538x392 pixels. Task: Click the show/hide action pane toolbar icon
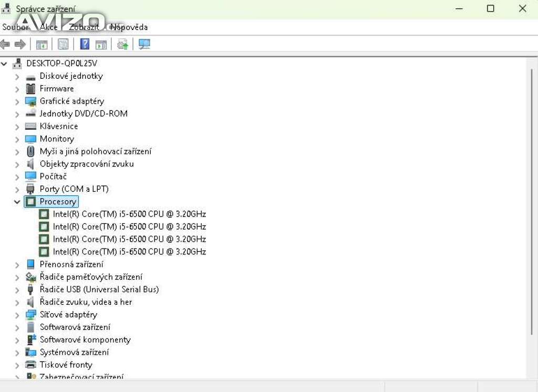tap(101, 45)
